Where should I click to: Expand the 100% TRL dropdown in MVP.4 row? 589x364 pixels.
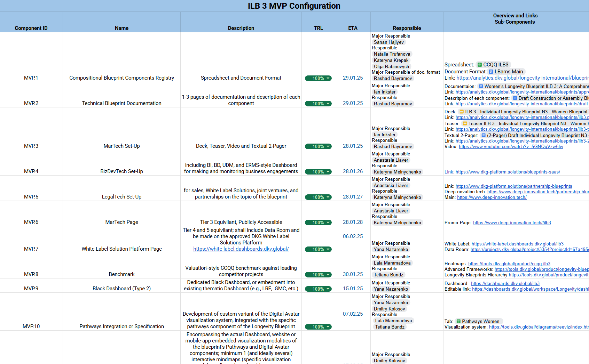pyautogui.click(x=328, y=172)
